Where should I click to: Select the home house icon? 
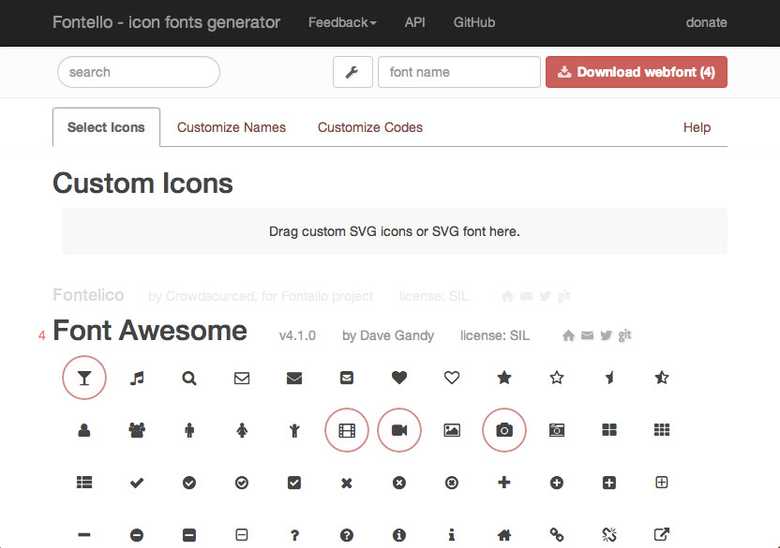coord(504,535)
